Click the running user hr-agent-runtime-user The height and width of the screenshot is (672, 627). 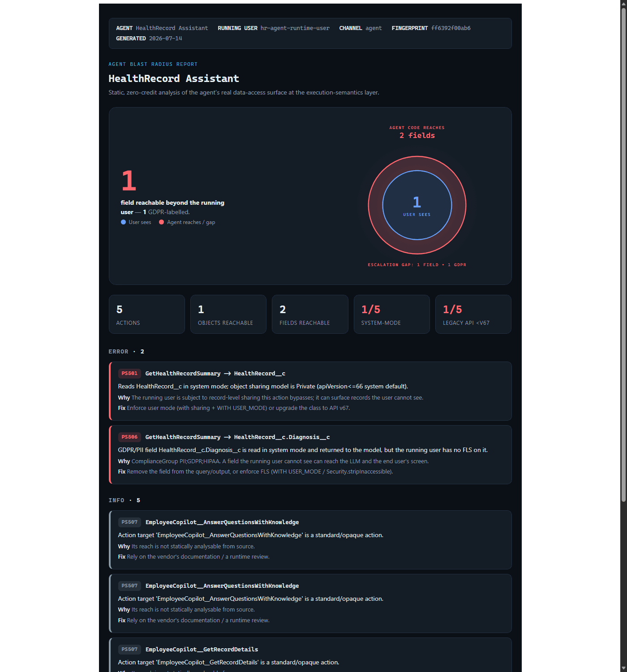[295, 28]
